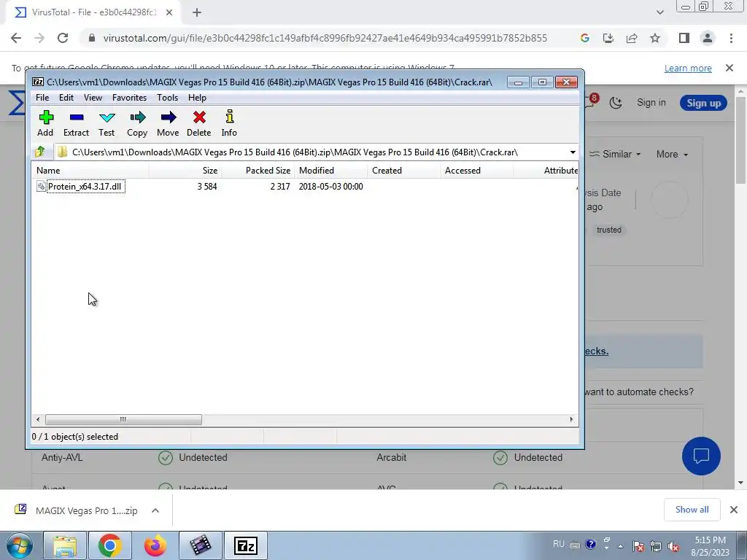Click the Extract toolbar icon
This screenshot has height=560, width=747.
point(76,122)
